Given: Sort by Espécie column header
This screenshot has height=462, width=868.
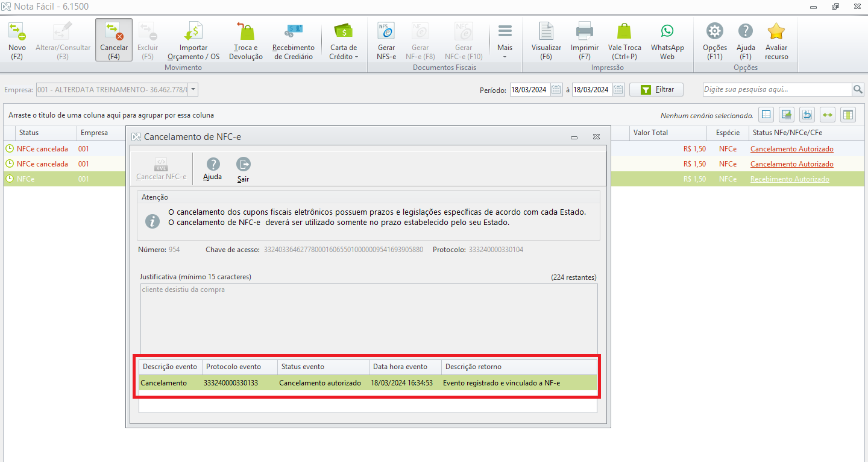Looking at the screenshot, I should click(728, 133).
